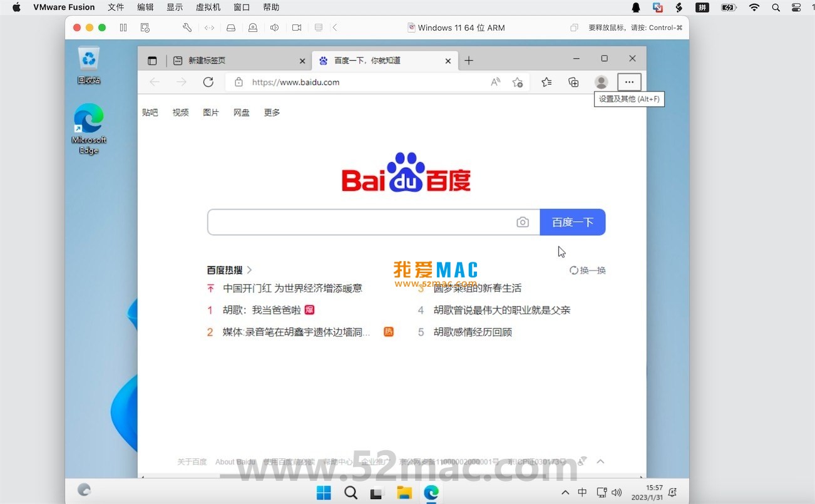This screenshot has height=504, width=815.
Task: Click the VMware CD/DVD drive icon
Action: coord(253,28)
